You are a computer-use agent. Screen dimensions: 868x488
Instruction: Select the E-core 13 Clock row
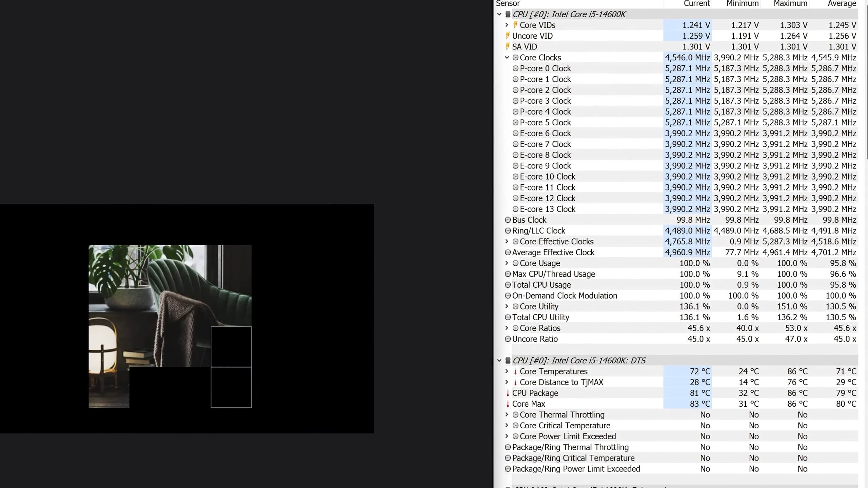click(547, 209)
